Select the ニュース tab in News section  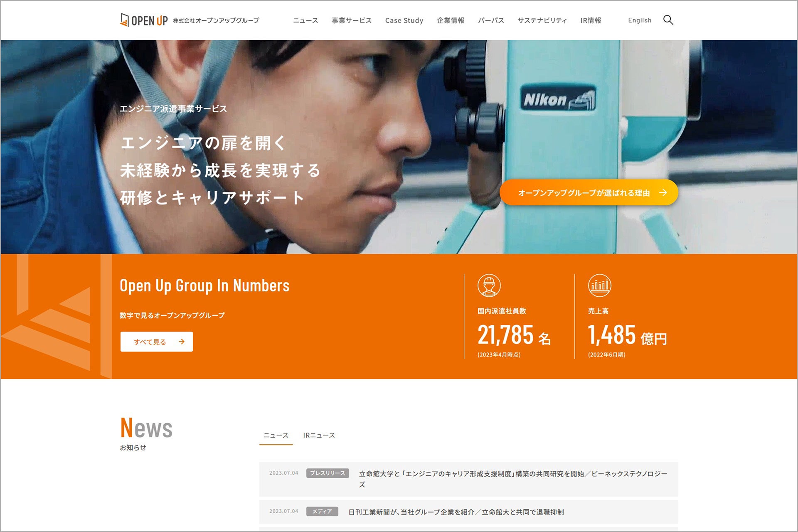[276, 435]
